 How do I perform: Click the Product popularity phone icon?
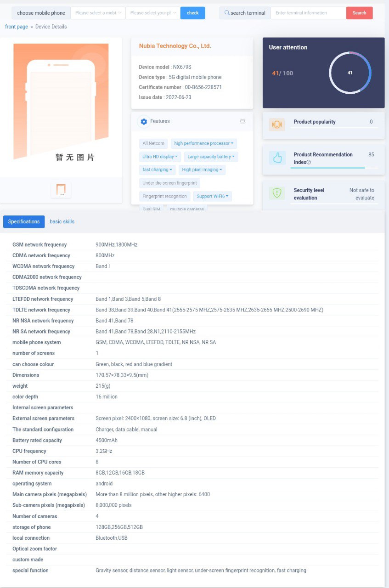coord(277,124)
